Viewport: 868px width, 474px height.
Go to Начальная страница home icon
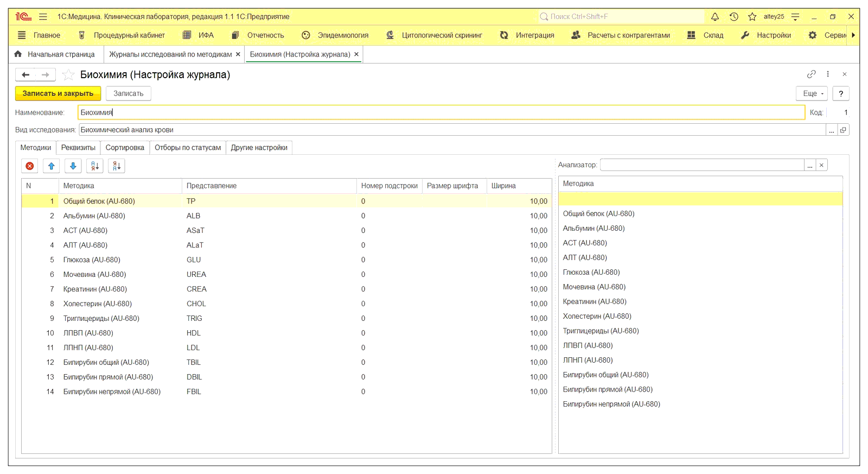pos(18,54)
